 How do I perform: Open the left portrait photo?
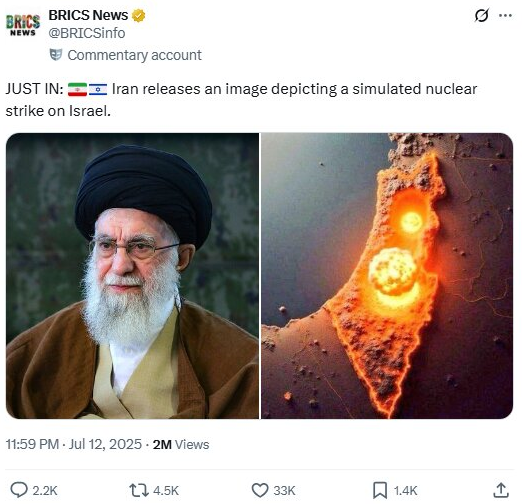(x=132, y=276)
